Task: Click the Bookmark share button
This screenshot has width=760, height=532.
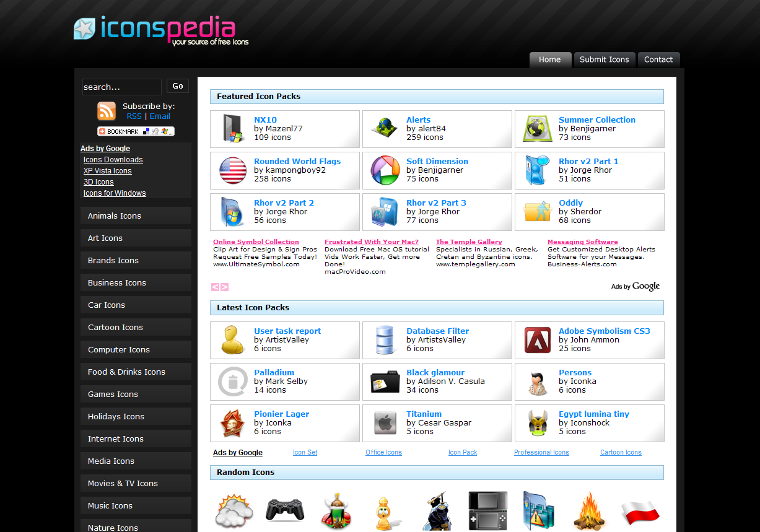Action: click(x=136, y=131)
